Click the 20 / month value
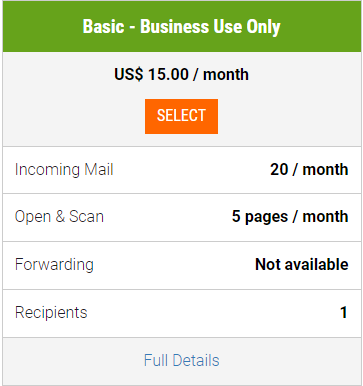The image size is (363, 386). (309, 169)
